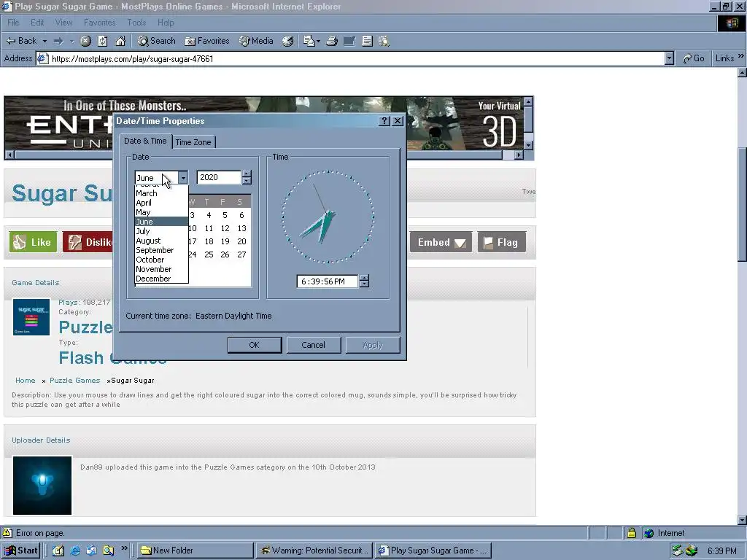This screenshot has width=747, height=560.
Task: Click the time input field
Action: point(328,281)
